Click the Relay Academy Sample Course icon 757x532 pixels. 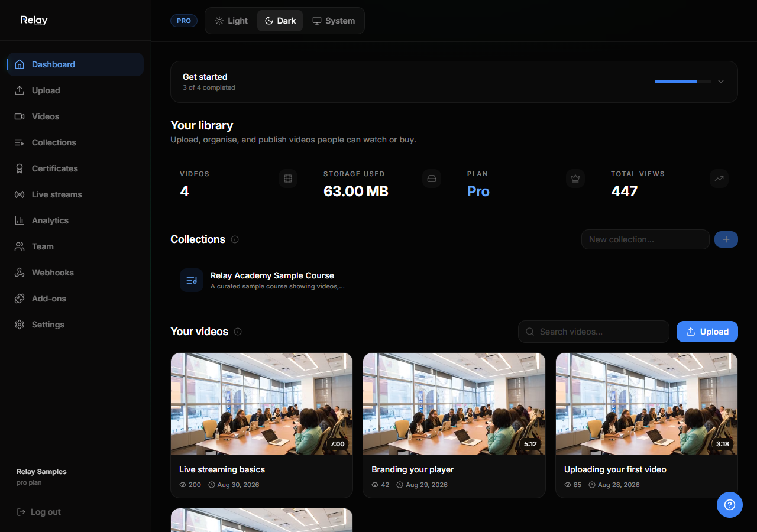tap(192, 280)
